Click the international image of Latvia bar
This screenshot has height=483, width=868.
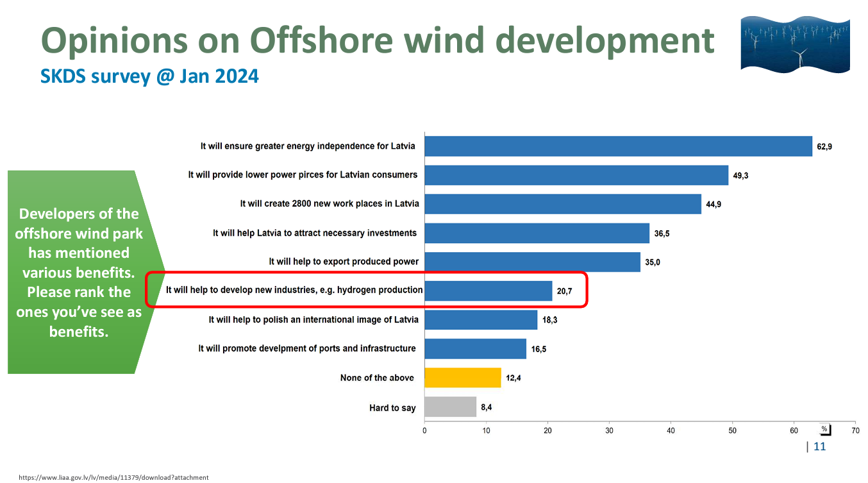tap(481, 319)
